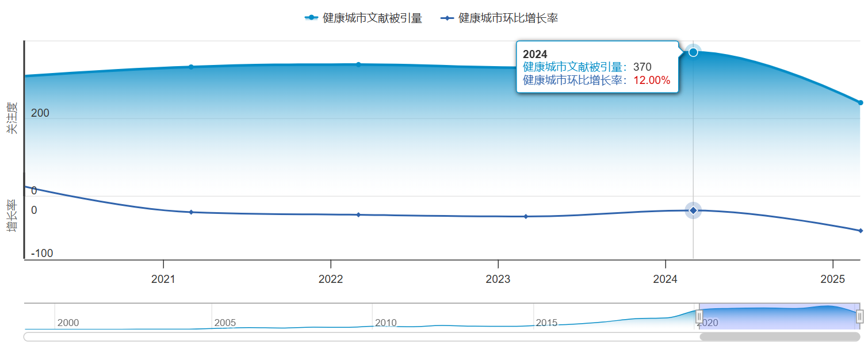
Task: Click near 2005 in the navigator overview
Action: tap(224, 322)
